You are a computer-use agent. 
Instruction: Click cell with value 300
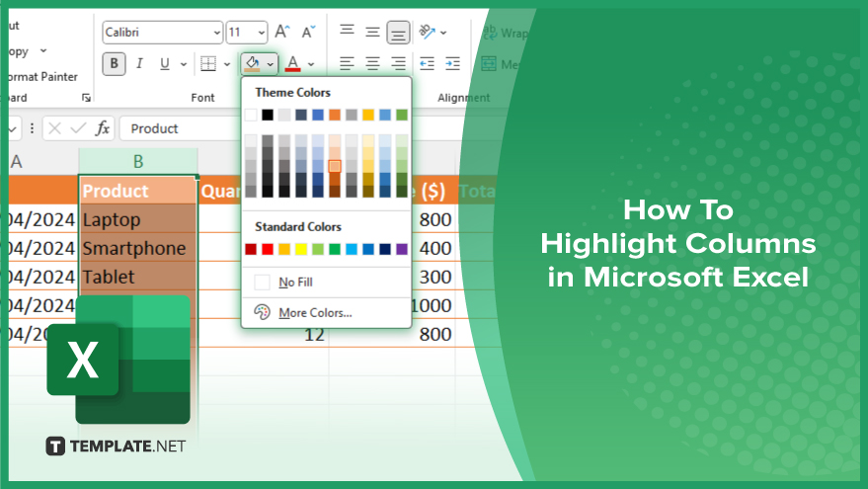pyautogui.click(x=434, y=277)
